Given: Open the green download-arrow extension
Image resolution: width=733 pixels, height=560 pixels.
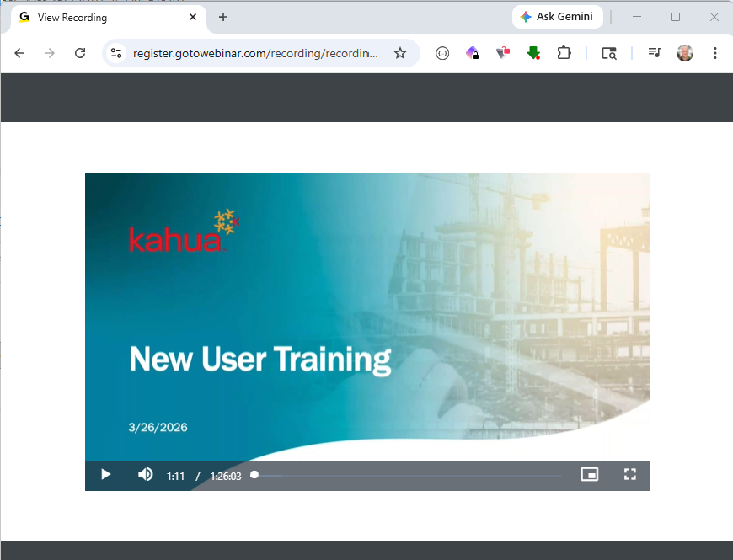Looking at the screenshot, I should click(532, 52).
